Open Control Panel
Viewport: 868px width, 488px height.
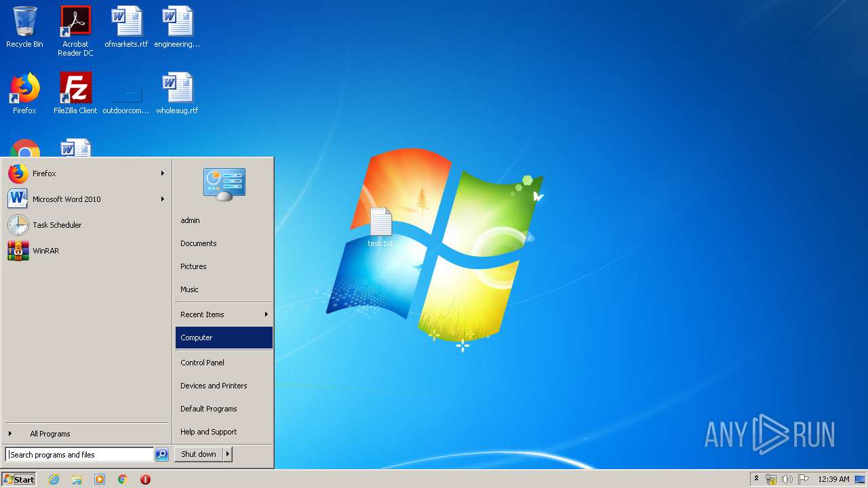(224, 363)
